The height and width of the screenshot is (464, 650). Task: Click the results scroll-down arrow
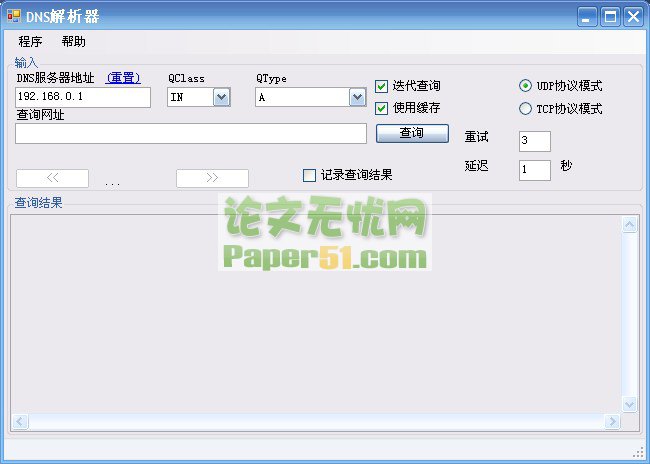[630, 404]
